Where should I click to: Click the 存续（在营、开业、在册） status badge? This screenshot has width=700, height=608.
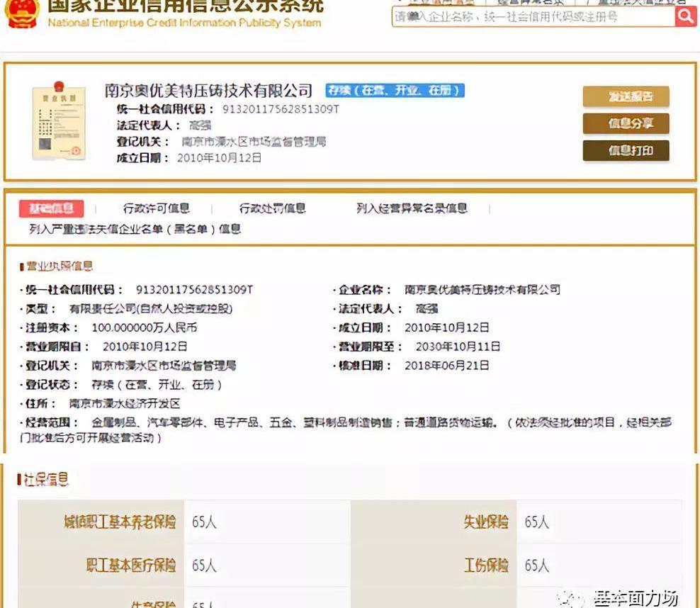[x=395, y=91]
